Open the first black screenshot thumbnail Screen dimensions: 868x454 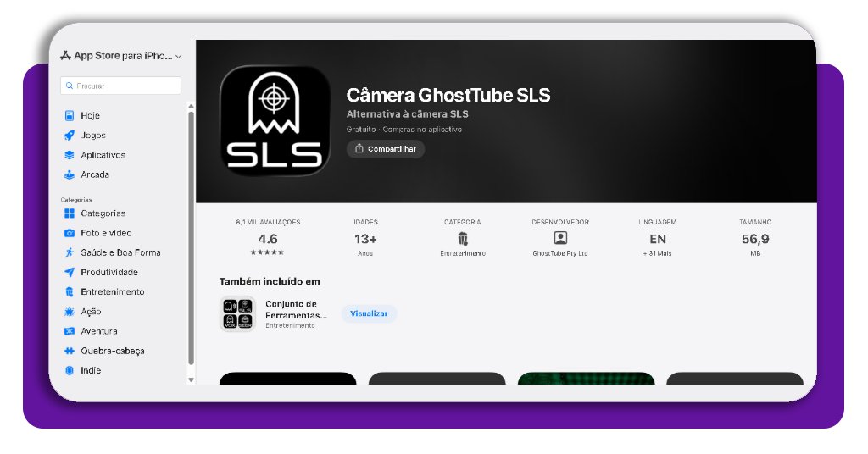288,379
